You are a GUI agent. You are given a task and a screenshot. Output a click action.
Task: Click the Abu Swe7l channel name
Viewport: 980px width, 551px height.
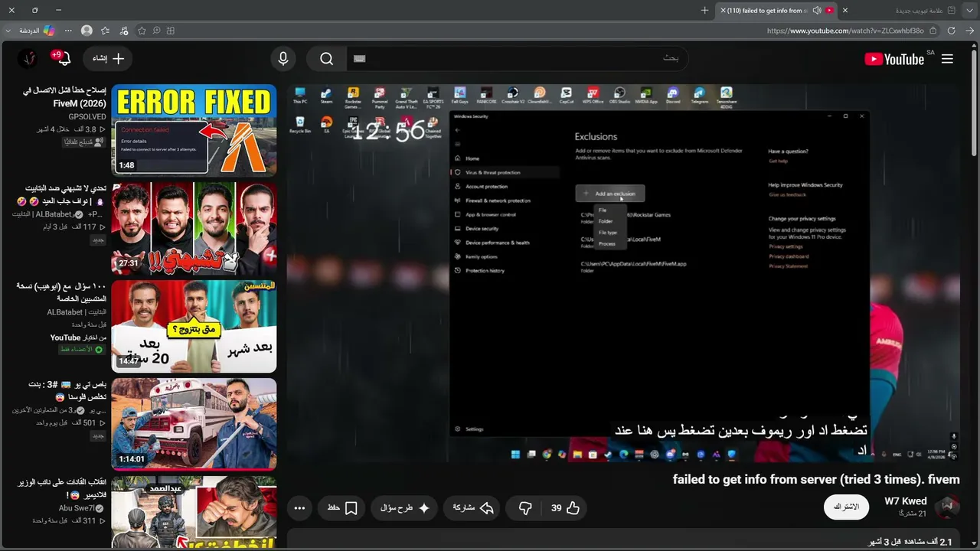(77, 508)
